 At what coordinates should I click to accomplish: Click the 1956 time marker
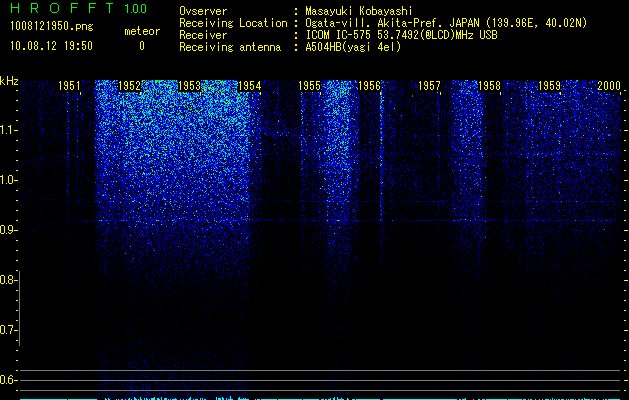coord(369,86)
